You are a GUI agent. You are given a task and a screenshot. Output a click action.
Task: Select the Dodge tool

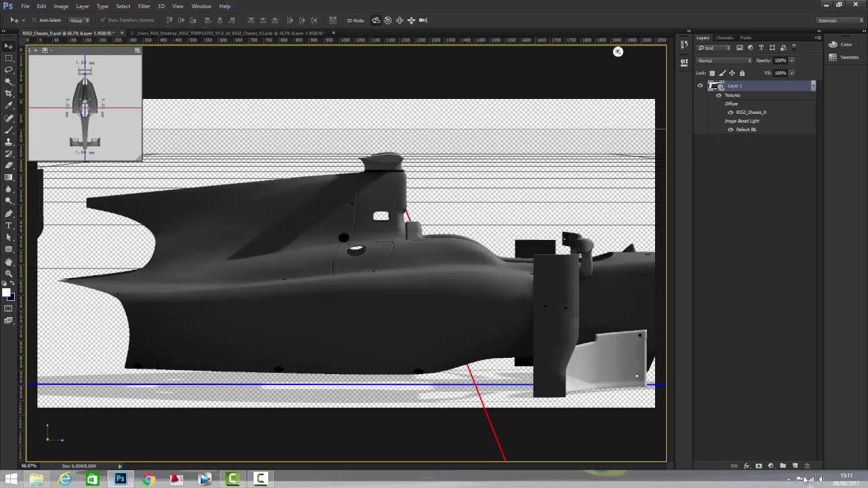pos(9,201)
